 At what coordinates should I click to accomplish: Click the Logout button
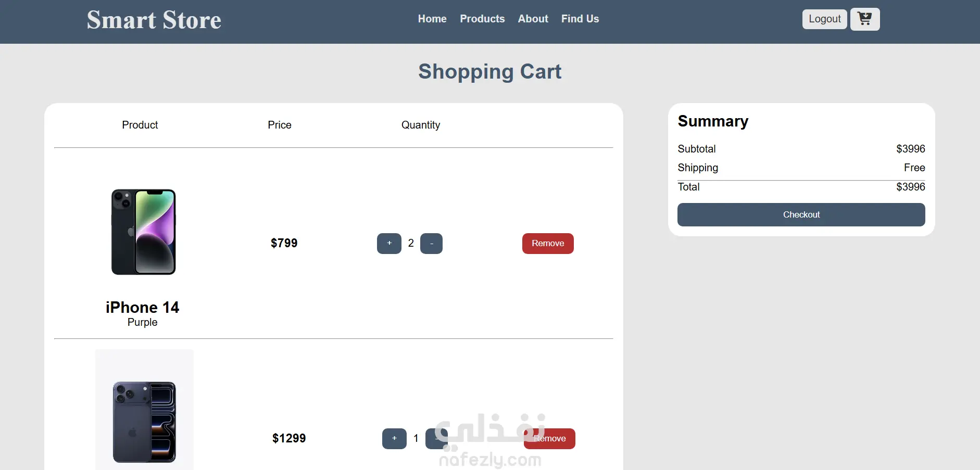(x=825, y=19)
